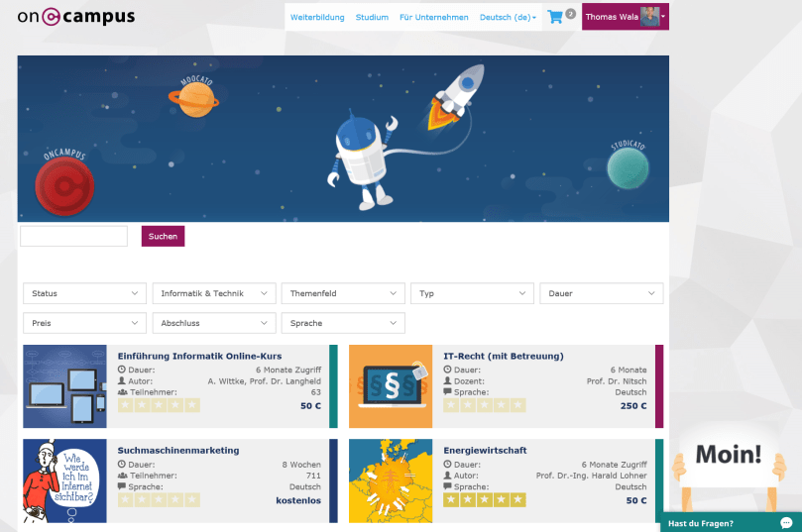Click Thomas Wala profile avatar
Viewport: 802px width, 532px height.
[x=649, y=17]
